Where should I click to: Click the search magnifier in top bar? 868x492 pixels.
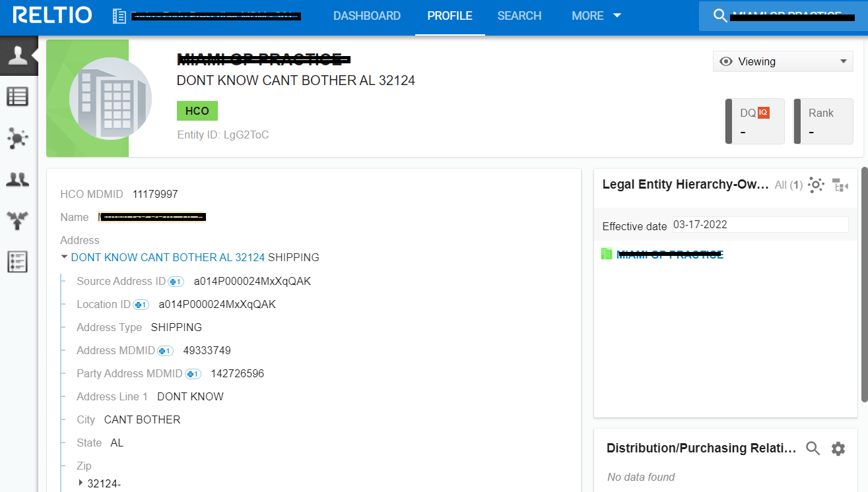click(x=720, y=16)
